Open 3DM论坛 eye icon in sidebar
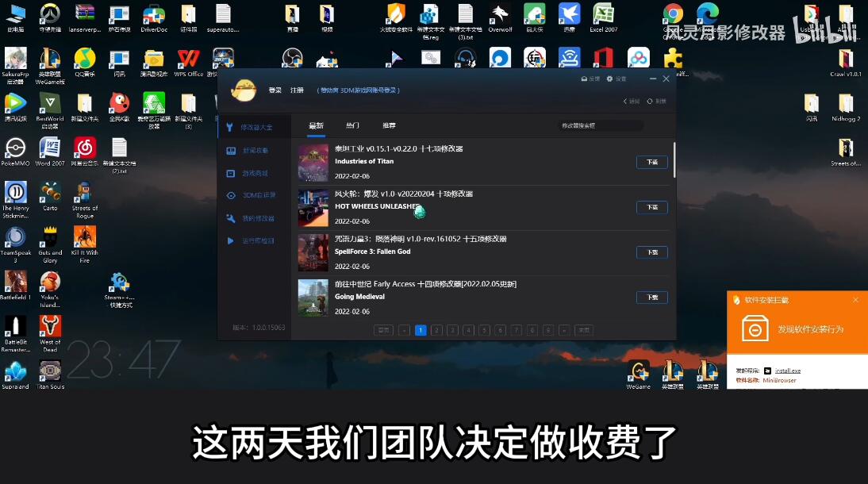Screen dimensions: 868x484 click(x=231, y=195)
